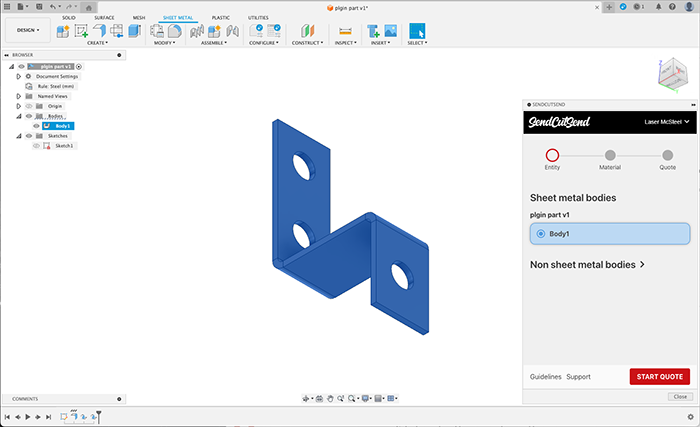Select the Body1 radio option in SendCutSend
Image resolution: width=700 pixels, height=427 pixels.
click(x=541, y=234)
